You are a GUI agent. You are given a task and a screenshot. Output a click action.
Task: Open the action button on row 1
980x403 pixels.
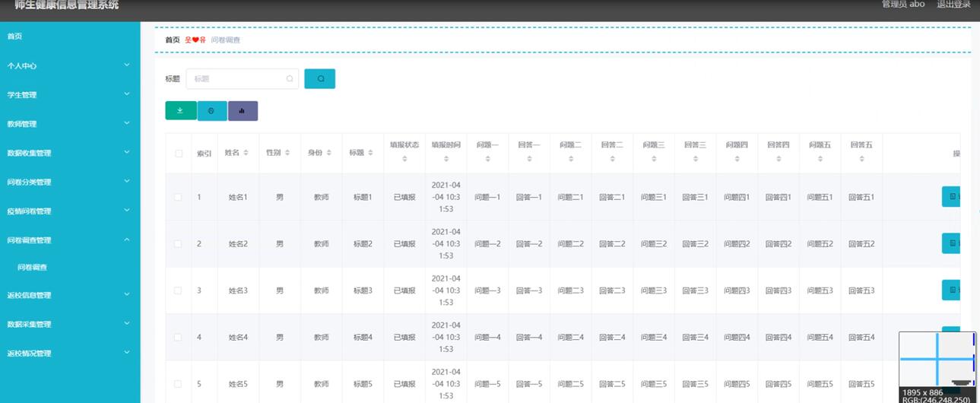951,197
